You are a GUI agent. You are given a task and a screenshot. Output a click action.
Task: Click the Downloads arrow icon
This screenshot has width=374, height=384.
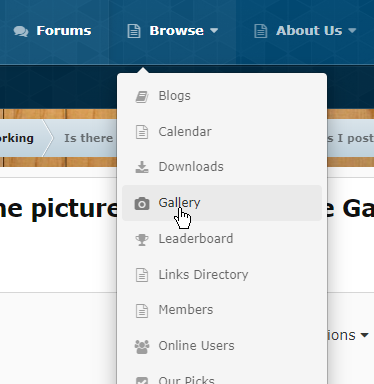click(142, 167)
